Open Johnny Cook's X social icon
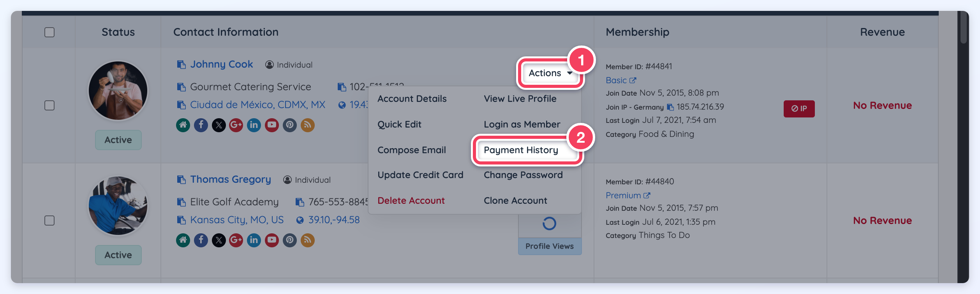 219,125
